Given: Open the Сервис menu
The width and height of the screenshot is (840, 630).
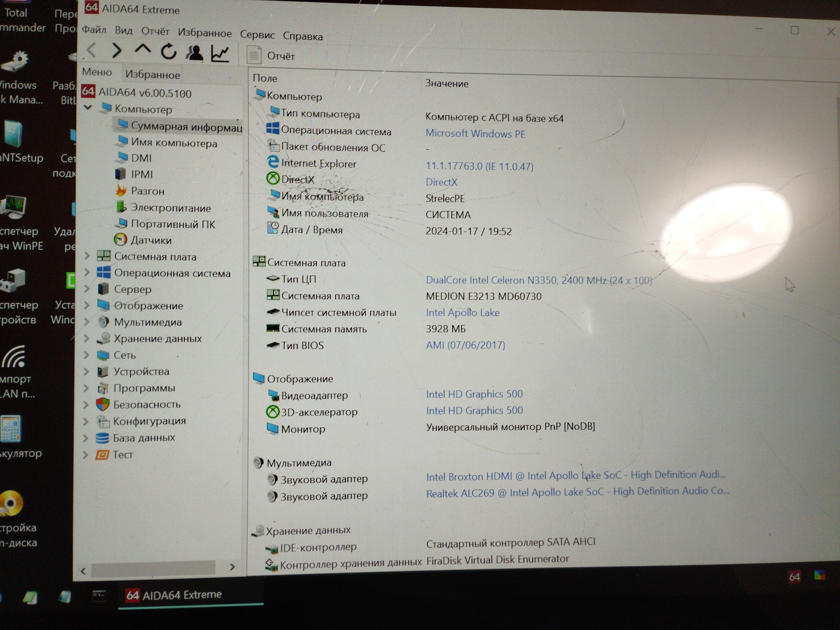Looking at the screenshot, I should coord(257,35).
